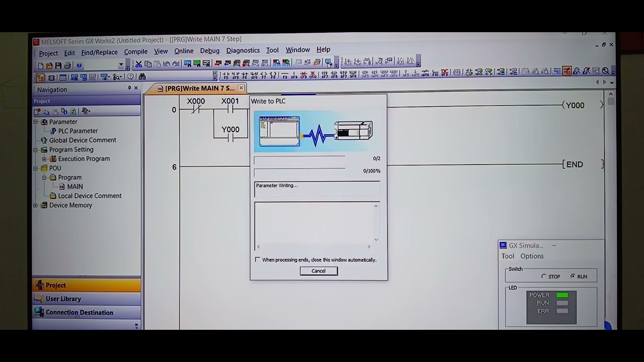The image size is (644, 362).
Task: Open the dropdown arrow of the Project toolbar's last icon
Action: [x=89, y=111]
